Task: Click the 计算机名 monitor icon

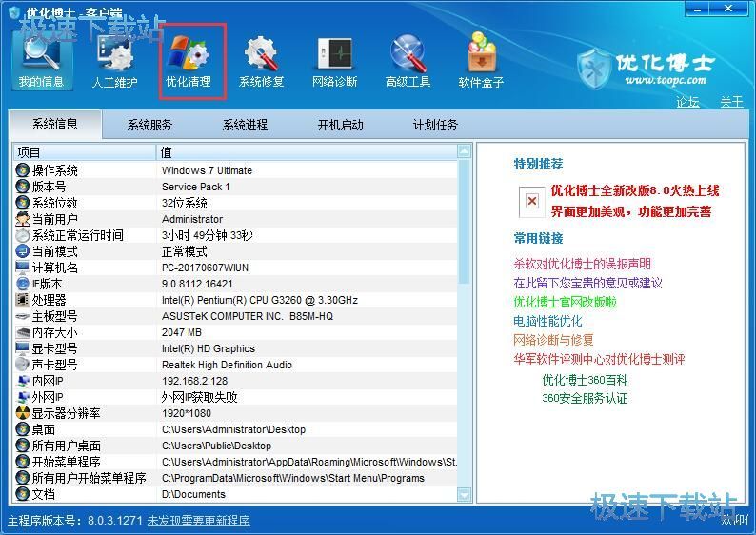Action: tap(23, 267)
